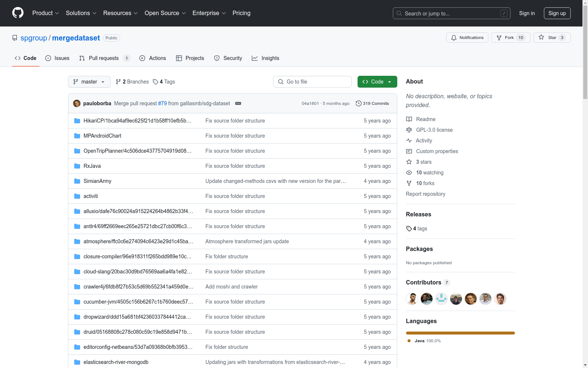Image resolution: width=588 pixels, height=368 pixels.
Task: Click pauloborba's avatar in the commit bar
Action: [77, 103]
